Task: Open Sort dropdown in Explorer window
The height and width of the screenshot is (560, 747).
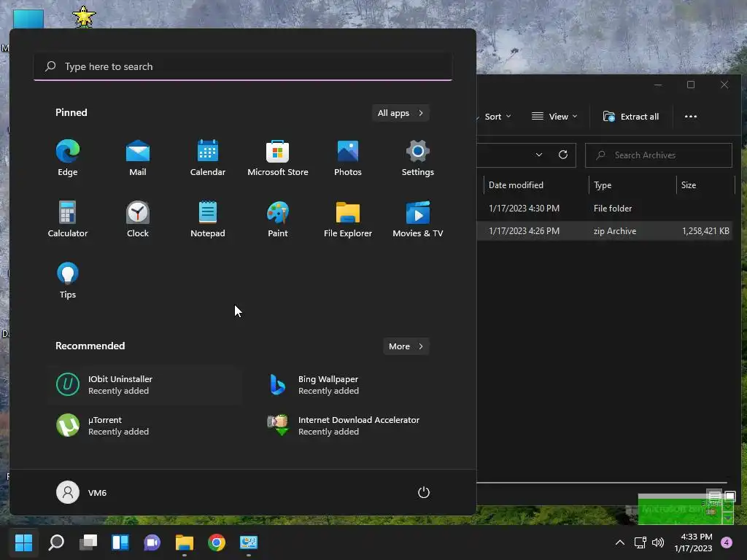Action: pos(497,117)
